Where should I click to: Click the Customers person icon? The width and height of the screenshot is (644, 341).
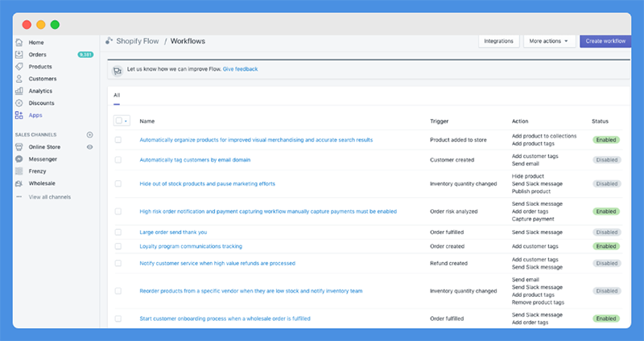coord(19,78)
